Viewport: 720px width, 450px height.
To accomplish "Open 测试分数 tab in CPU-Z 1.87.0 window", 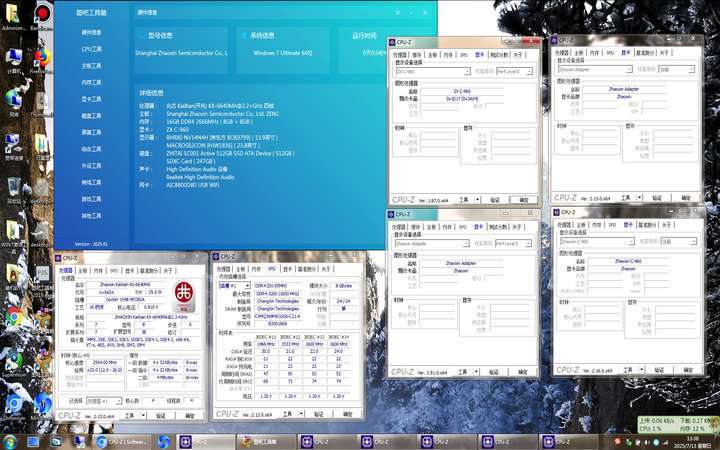I will pyautogui.click(x=499, y=55).
